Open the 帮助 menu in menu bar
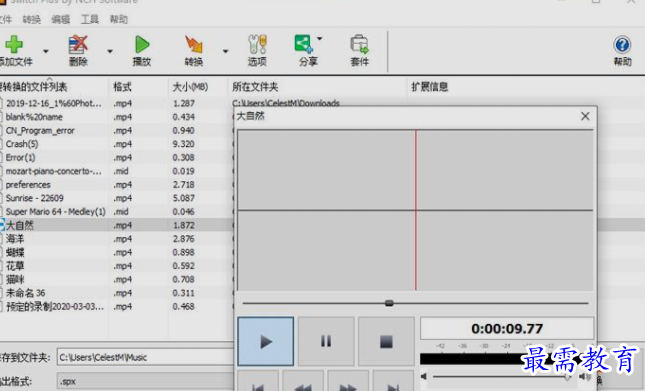This screenshot has height=391, width=645. (x=118, y=19)
